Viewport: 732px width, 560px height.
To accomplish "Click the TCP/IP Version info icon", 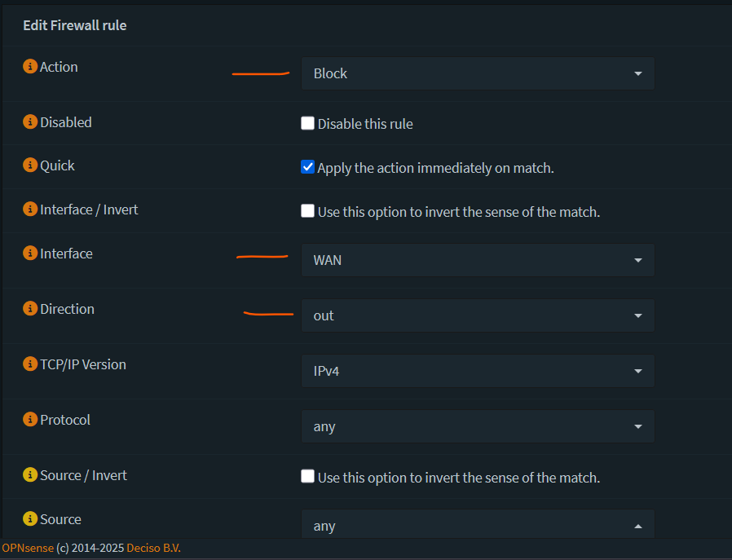I will coord(30,364).
